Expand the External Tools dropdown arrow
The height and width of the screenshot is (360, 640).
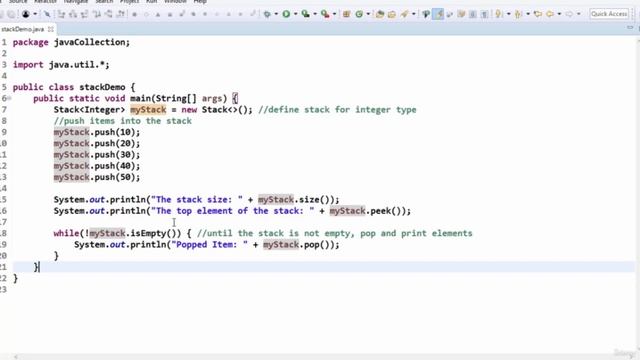pyautogui.click(x=335, y=14)
